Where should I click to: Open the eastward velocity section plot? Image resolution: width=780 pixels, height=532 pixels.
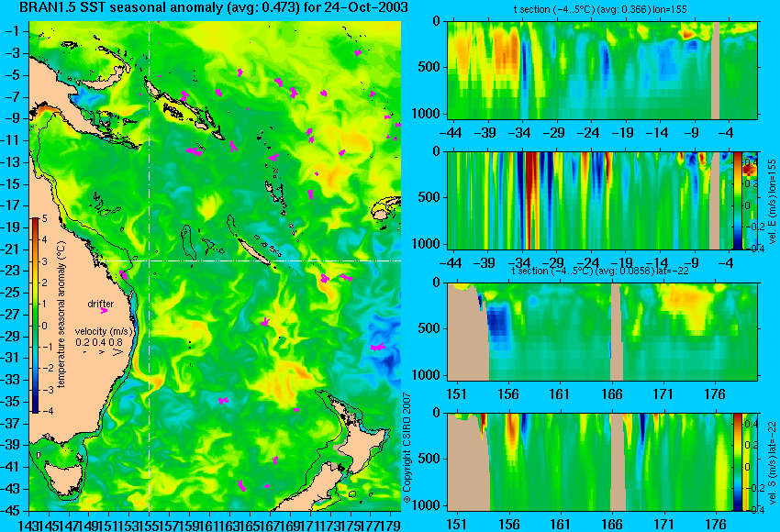pyautogui.click(x=602, y=200)
